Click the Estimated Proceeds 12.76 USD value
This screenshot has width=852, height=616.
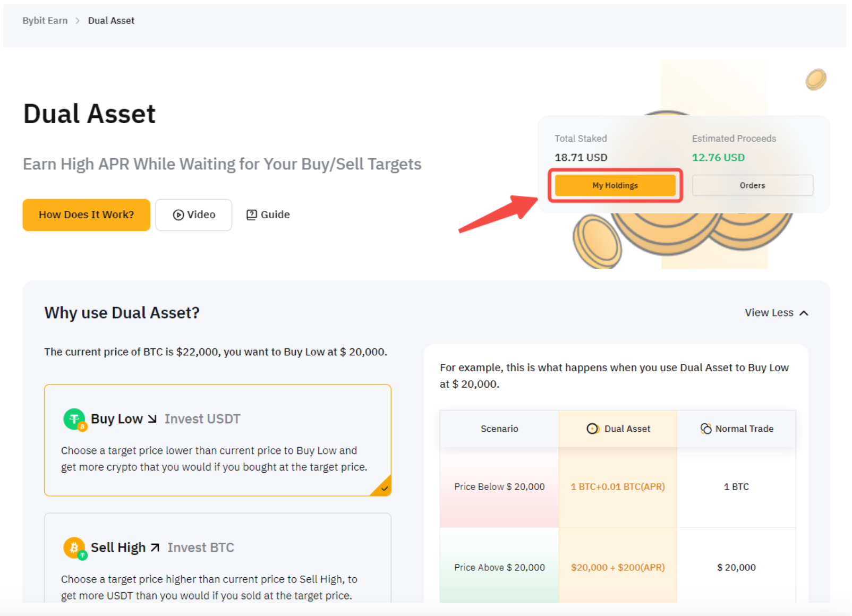tap(718, 158)
